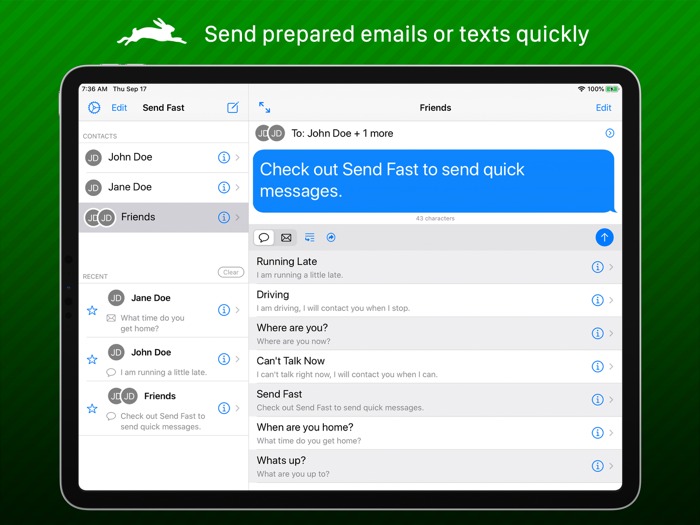
Task: Choose the Send Fast prepared message
Action: 435,400
